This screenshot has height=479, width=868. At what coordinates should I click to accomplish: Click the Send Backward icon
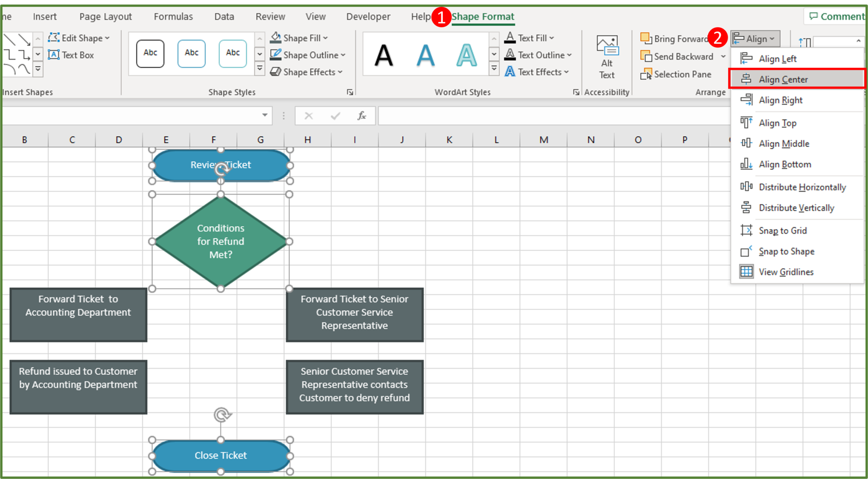646,56
